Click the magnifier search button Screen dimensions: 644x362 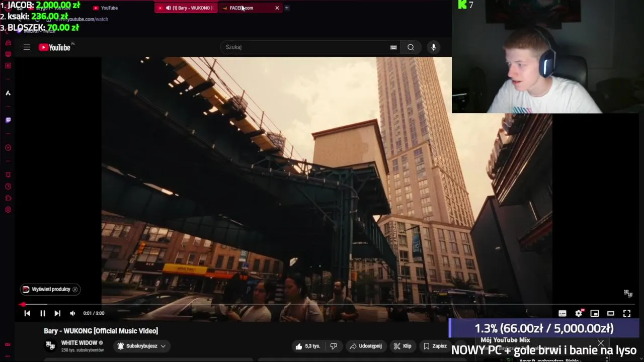point(411,47)
